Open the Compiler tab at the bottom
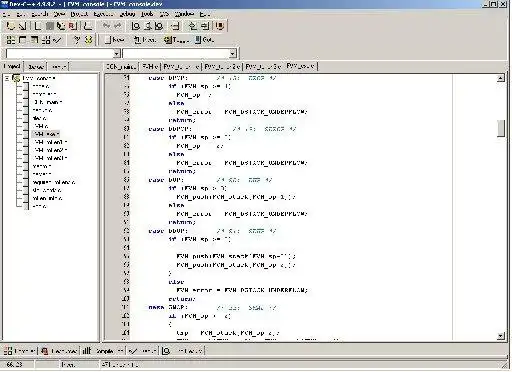The height and width of the screenshot is (372, 512). pos(20,351)
